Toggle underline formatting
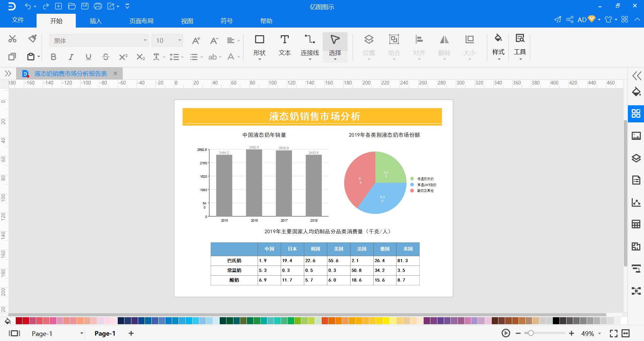The width and height of the screenshot is (644, 341). pos(88,57)
